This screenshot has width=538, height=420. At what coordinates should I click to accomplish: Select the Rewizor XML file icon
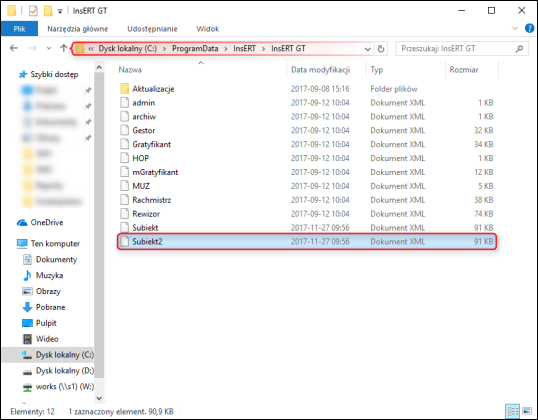tap(125, 214)
